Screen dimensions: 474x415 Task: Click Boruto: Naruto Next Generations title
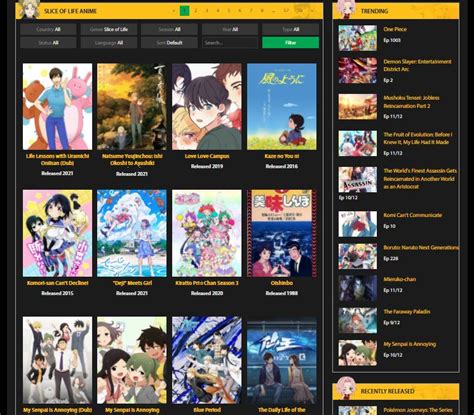pos(421,248)
